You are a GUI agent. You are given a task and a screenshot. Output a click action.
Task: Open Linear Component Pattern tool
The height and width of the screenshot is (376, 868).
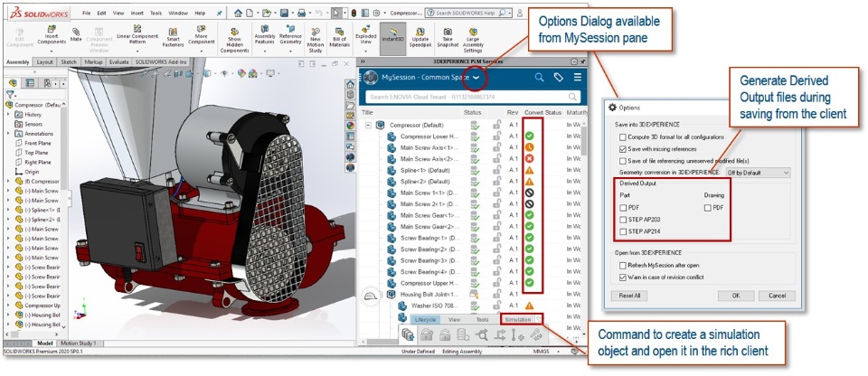coord(137,36)
